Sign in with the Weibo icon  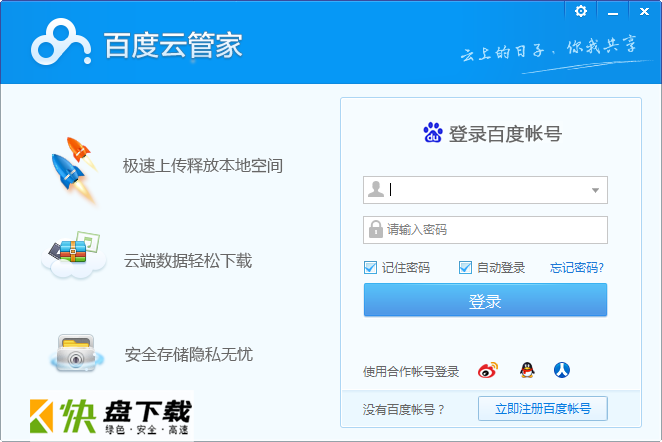pyautogui.click(x=488, y=370)
